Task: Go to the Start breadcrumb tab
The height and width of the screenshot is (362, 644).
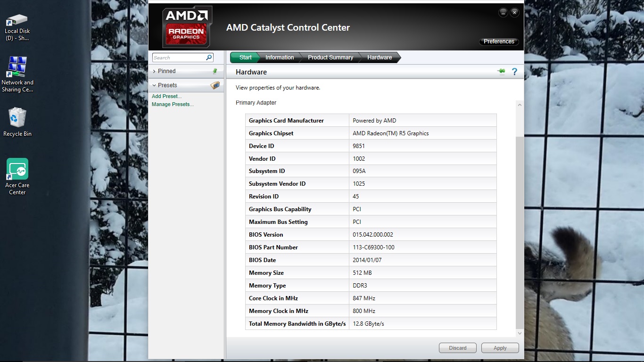Action: click(245, 58)
